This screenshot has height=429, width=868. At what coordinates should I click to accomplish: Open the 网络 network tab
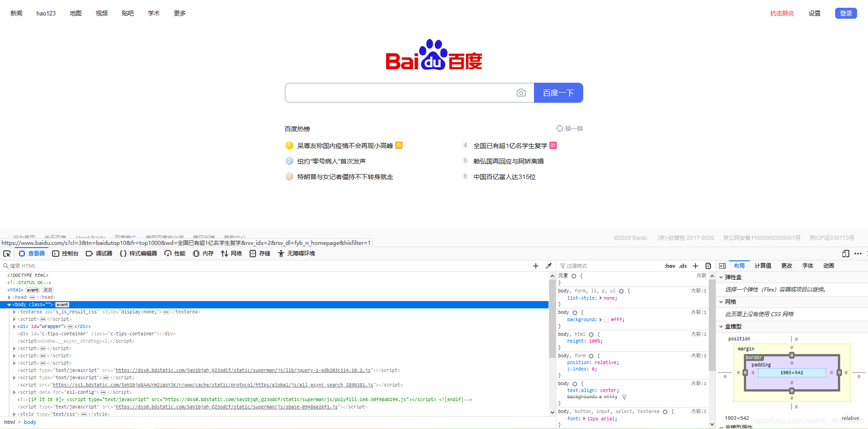(231, 254)
